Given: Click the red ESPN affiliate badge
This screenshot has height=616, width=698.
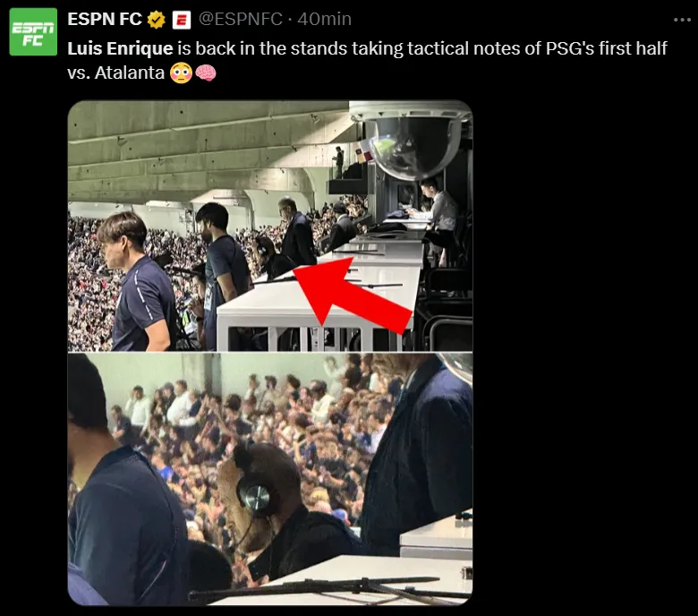Looking at the screenshot, I should point(182,20).
